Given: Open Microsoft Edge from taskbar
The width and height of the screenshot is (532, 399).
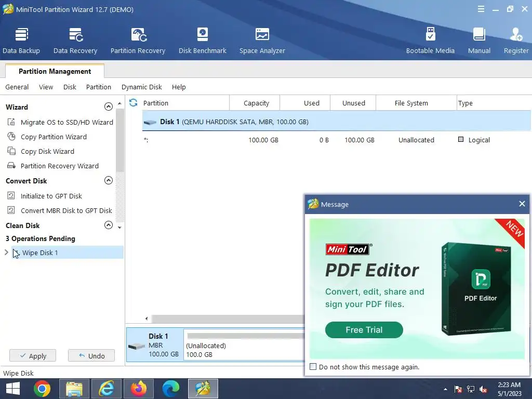Looking at the screenshot, I should point(170,389).
